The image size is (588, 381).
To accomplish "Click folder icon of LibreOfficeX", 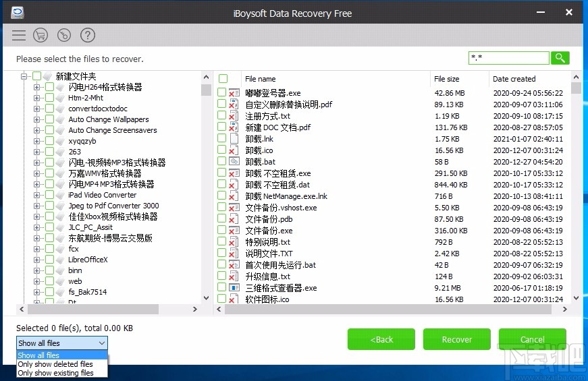I will click(60, 260).
